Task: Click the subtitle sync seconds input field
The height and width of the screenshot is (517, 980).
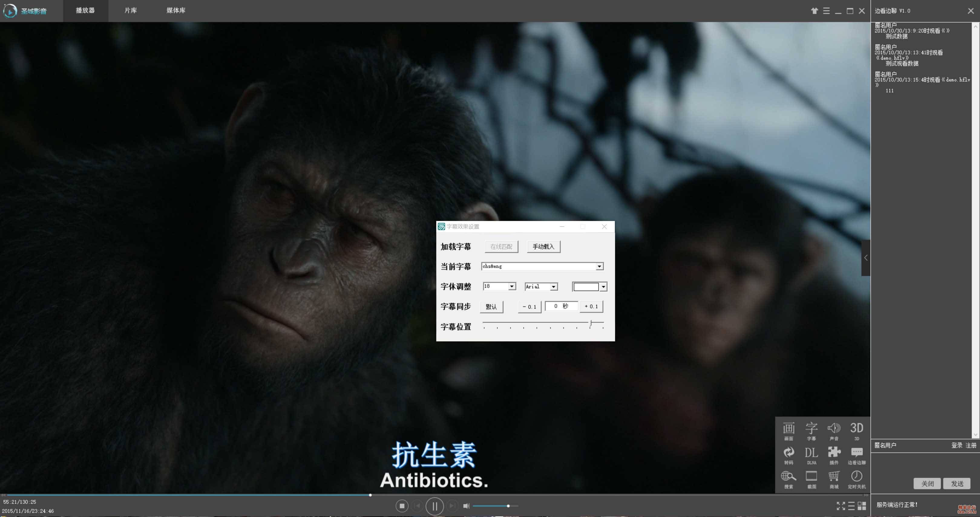Action: [x=561, y=306]
